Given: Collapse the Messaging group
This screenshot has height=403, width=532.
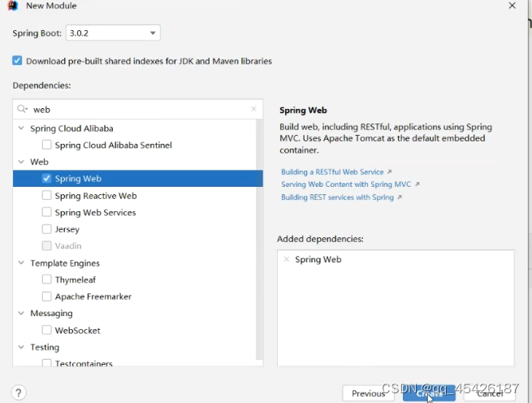Looking at the screenshot, I should coord(21,313).
